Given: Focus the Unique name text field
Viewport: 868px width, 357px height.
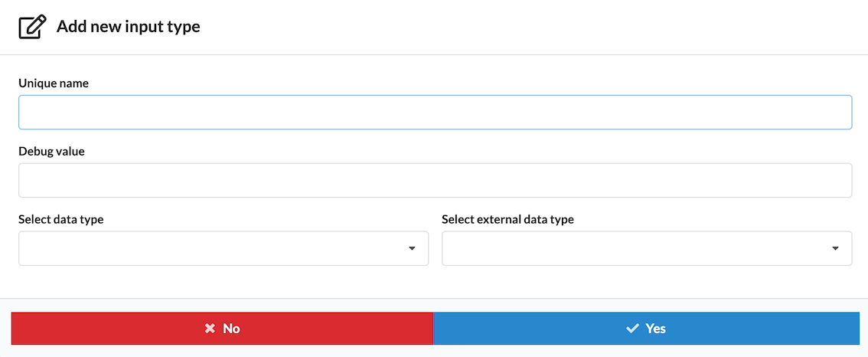Looking at the screenshot, I should (x=435, y=112).
